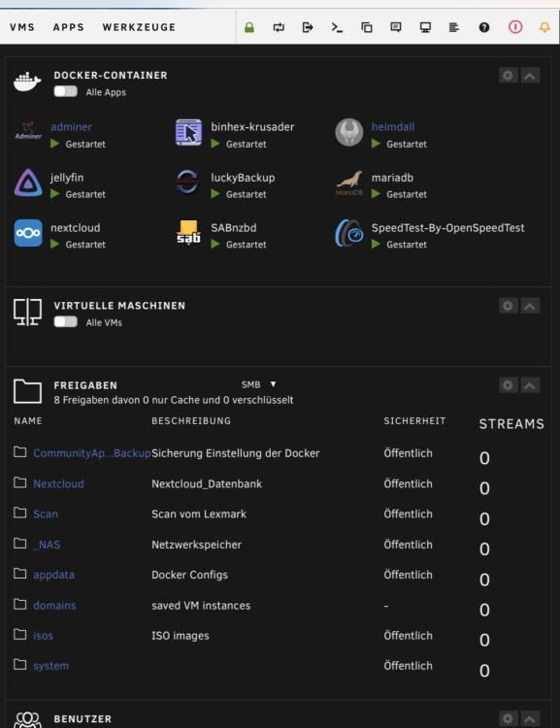Click the adminer container icon
This screenshot has width=560, height=728.
(28, 132)
